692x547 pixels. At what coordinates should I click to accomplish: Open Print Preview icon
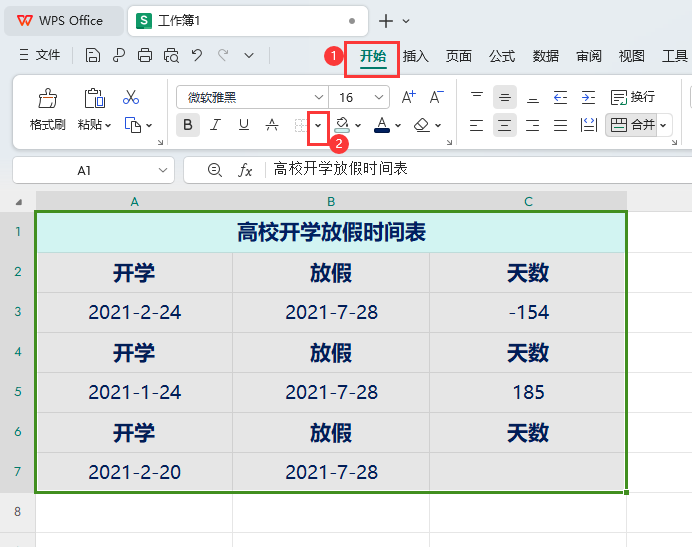(171, 56)
